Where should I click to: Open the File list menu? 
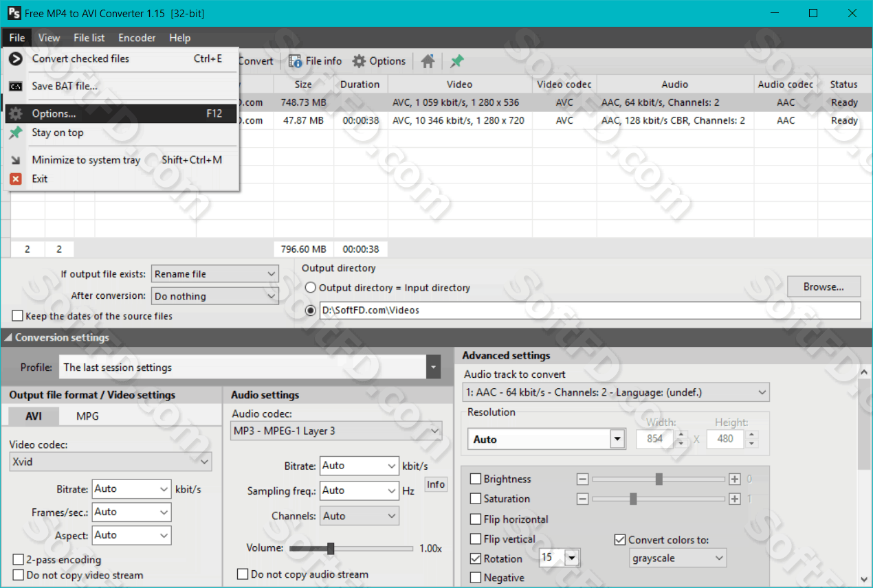pos(89,38)
